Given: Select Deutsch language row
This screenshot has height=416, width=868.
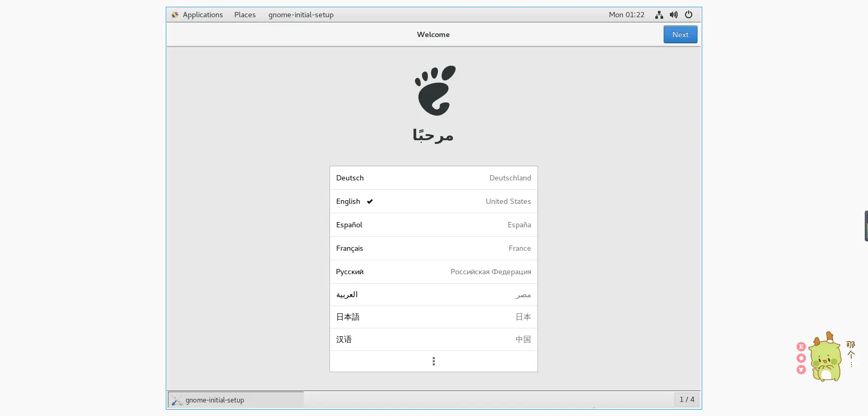Looking at the screenshot, I should point(434,178).
